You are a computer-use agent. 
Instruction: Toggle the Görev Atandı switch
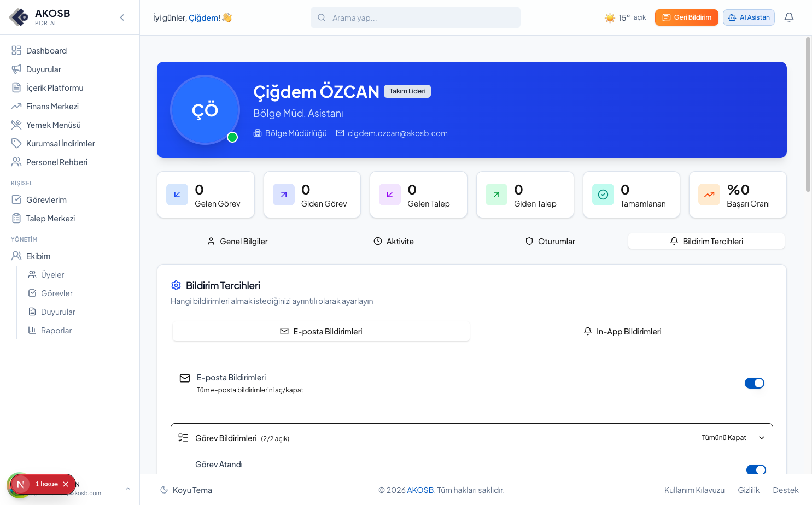(756, 469)
